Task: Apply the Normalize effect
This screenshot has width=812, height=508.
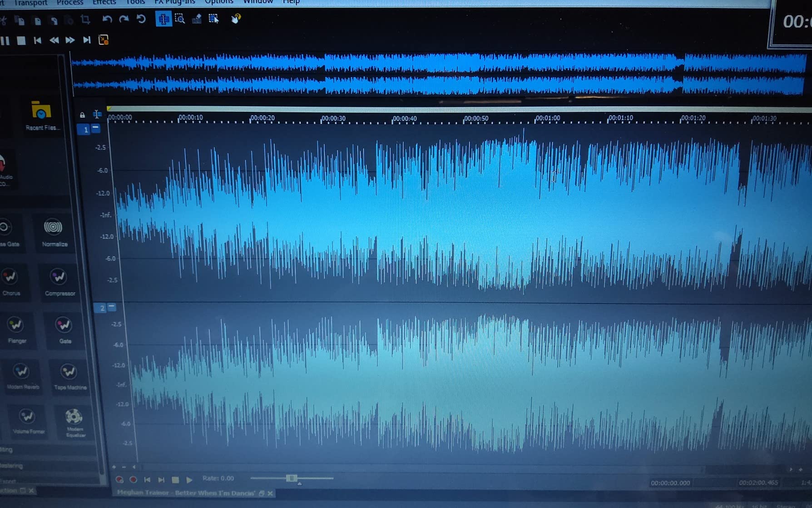Action: click(54, 233)
